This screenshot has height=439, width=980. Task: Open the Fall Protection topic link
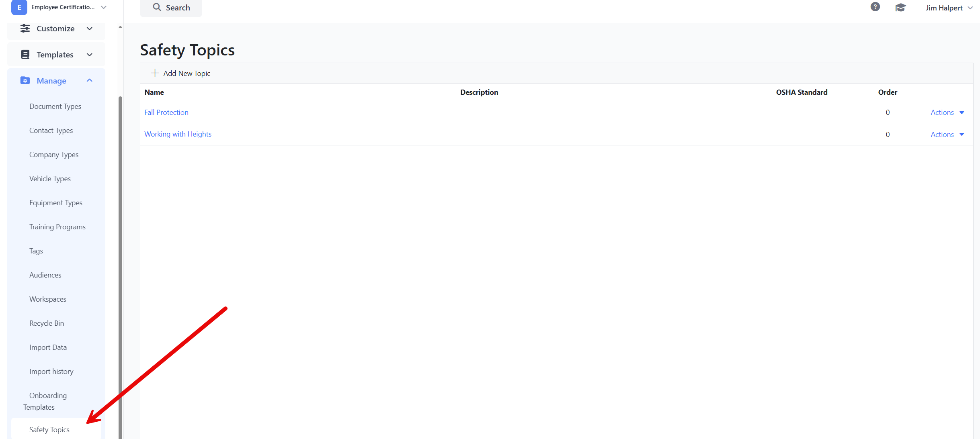coord(166,112)
